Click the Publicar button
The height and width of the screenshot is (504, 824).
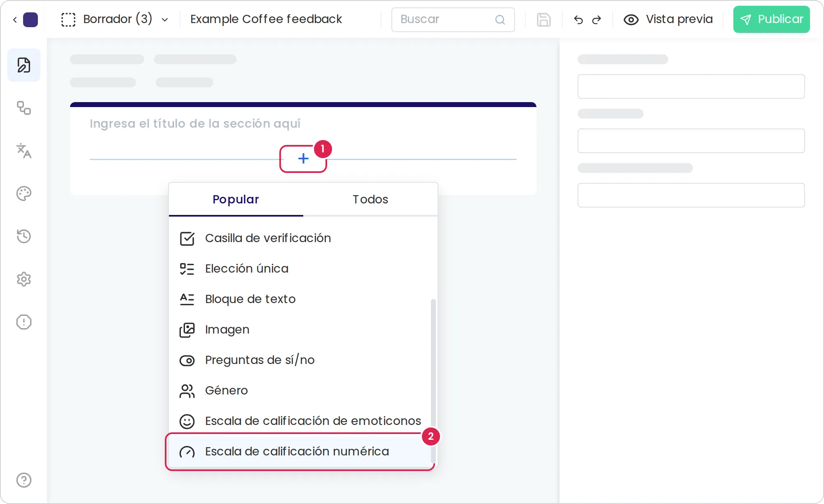tap(771, 19)
